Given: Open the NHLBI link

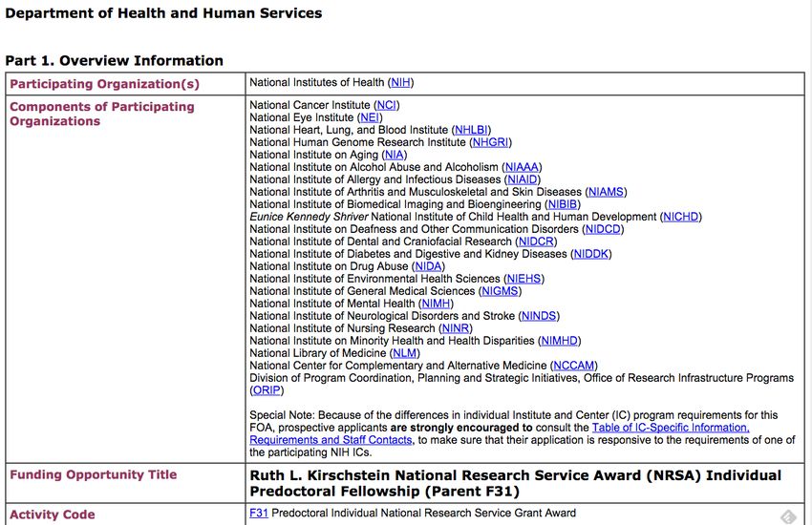Looking at the screenshot, I should click(471, 130).
